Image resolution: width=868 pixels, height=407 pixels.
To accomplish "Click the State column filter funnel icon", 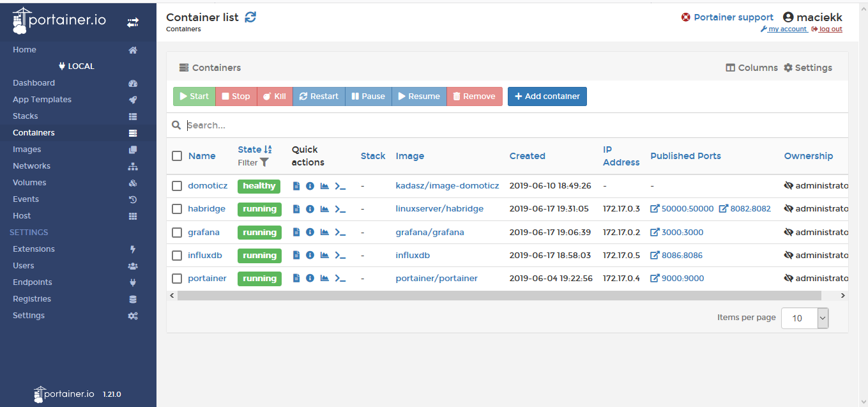I will (x=264, y=163).
